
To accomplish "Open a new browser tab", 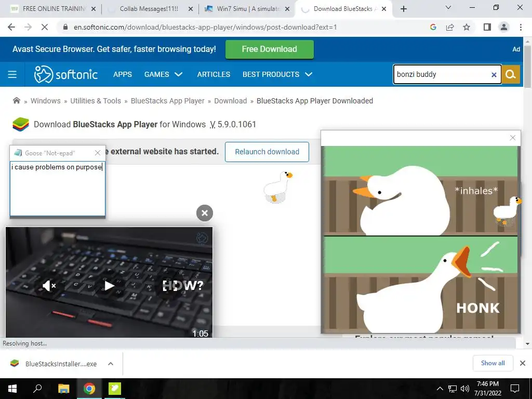I will click(x=403, y=9).
